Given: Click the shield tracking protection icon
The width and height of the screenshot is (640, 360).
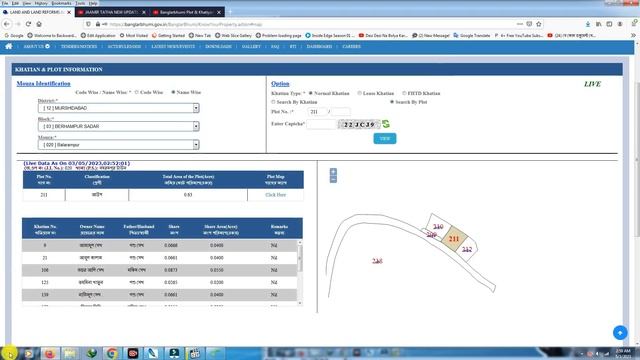Looking at the screenshot, I should click(x=88, y=24).
